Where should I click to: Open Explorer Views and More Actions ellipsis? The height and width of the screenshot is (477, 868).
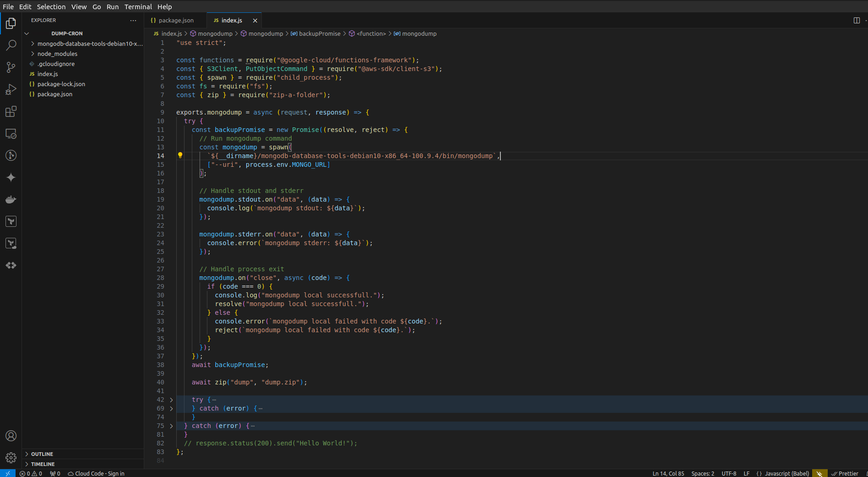[133, 20]
